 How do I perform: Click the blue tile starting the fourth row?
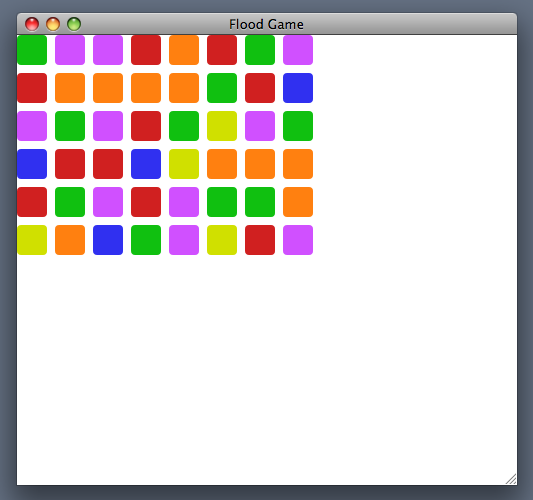[x=32, y=164]
